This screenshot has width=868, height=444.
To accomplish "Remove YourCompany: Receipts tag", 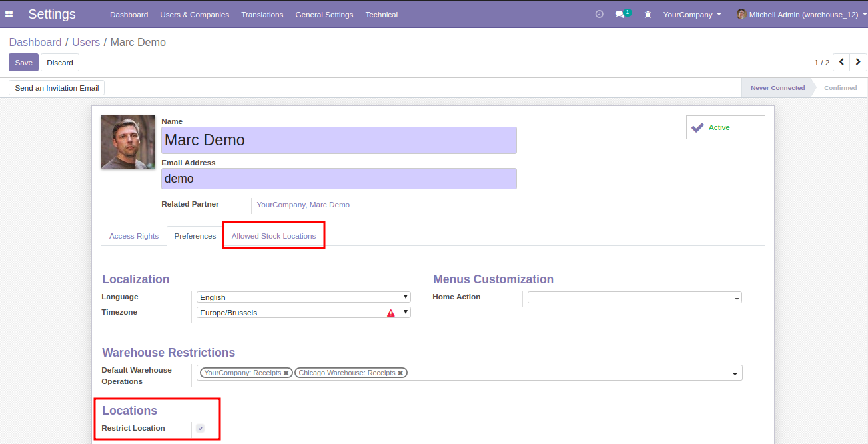I will [x=286, y=373].
